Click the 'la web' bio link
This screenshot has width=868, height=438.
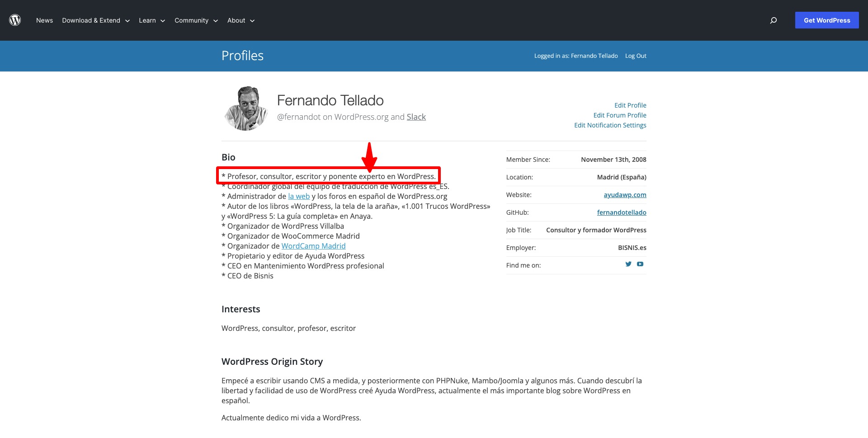pos(299,196)
